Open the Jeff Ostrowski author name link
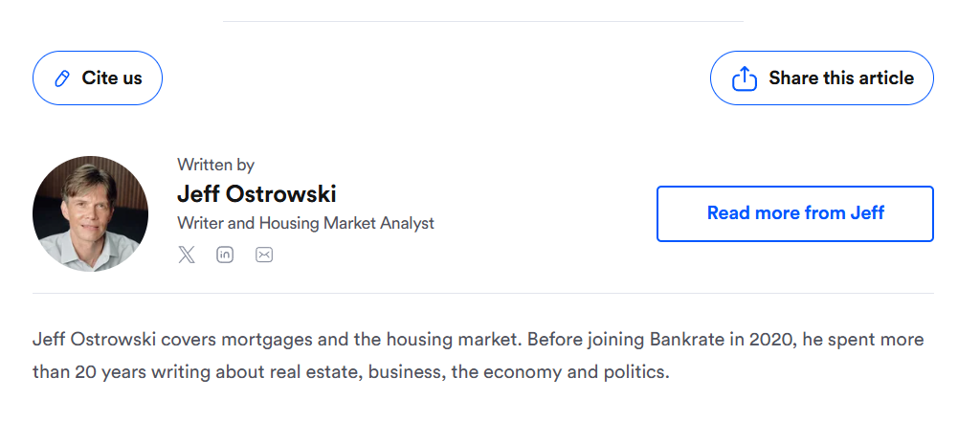 pyautogui.click(x=256, y=193)
